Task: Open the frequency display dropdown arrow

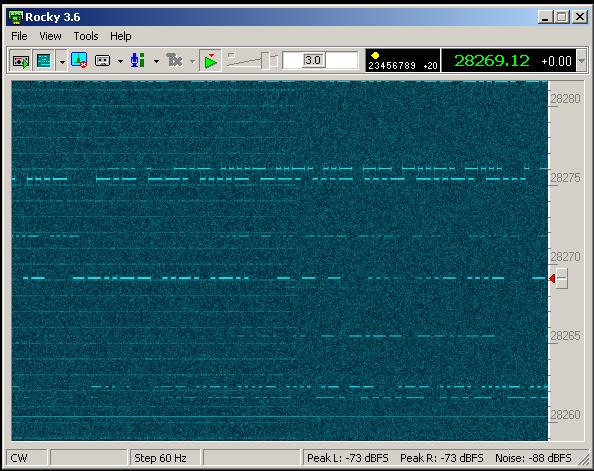Action: [581, 61]
